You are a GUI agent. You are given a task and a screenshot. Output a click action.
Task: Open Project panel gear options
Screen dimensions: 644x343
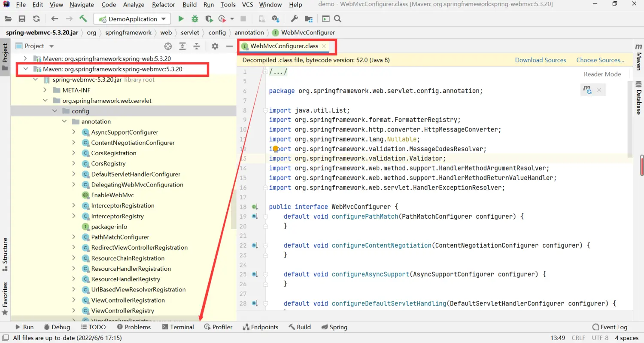[x=215, y=46]
